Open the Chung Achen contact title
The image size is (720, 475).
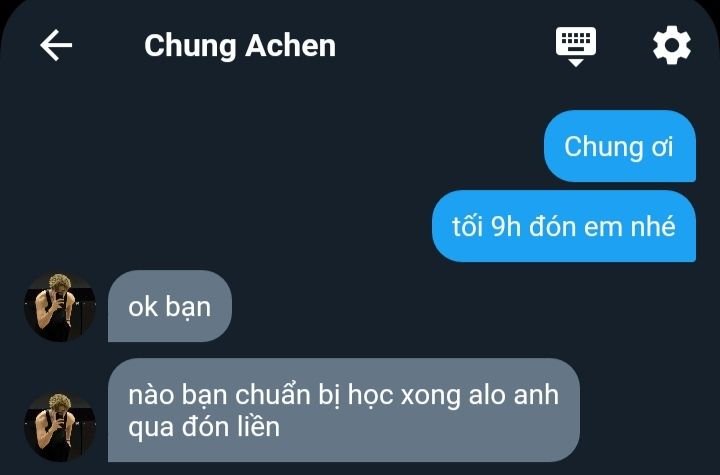[240, 46]
